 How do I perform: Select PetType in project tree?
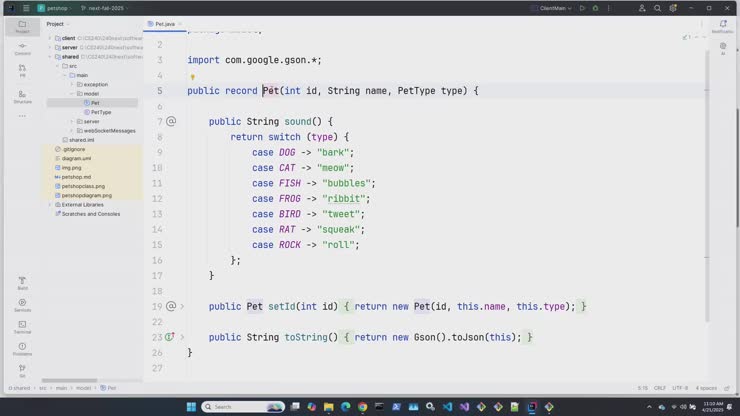98,112
